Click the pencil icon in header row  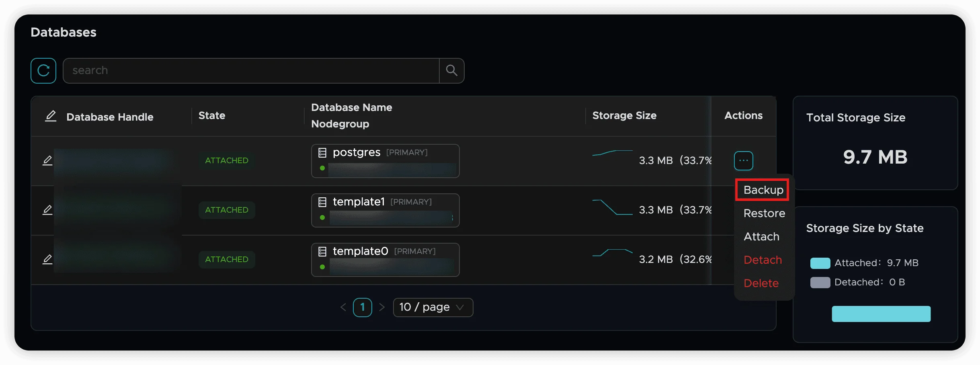click(x=51, y=116)
